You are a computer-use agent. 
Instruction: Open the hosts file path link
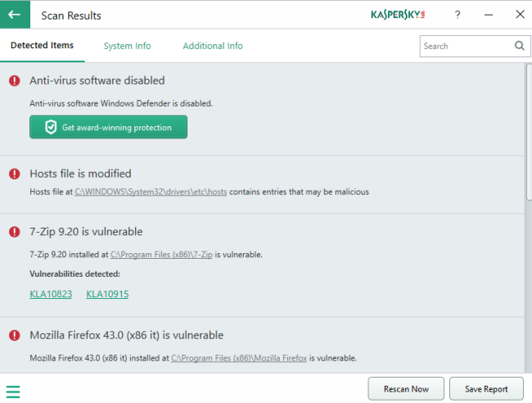pyautogui.click(x=151, y=192)
